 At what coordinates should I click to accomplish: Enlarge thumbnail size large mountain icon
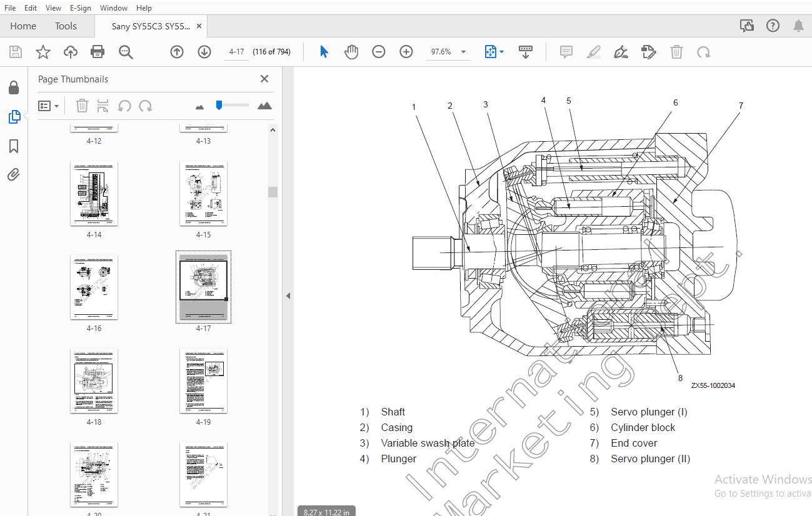coord(264,106)
